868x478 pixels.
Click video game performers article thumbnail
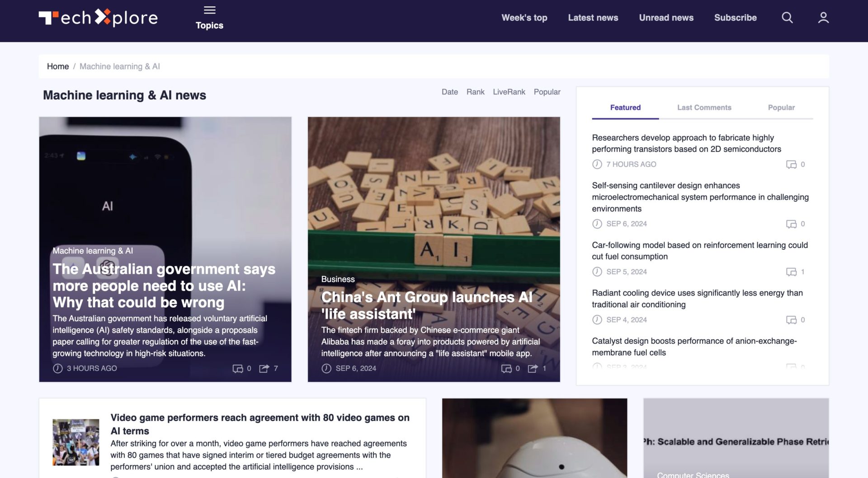tap(76, 442)
